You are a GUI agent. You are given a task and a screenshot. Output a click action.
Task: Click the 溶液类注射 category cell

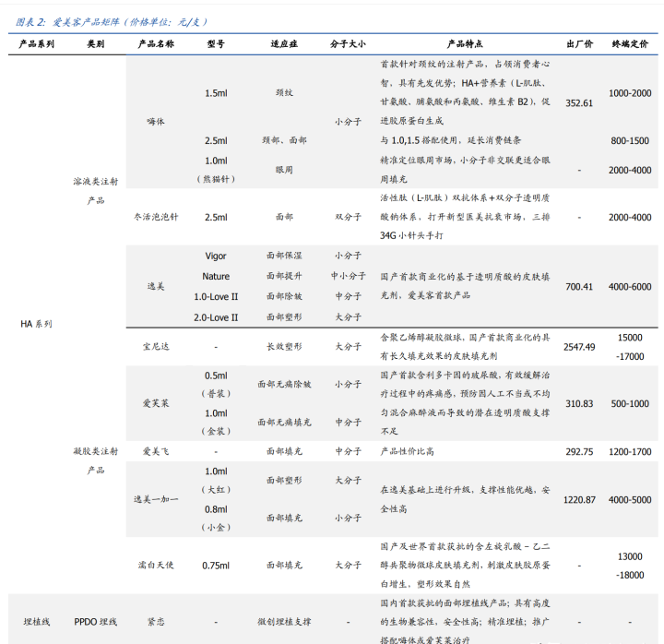96,182
